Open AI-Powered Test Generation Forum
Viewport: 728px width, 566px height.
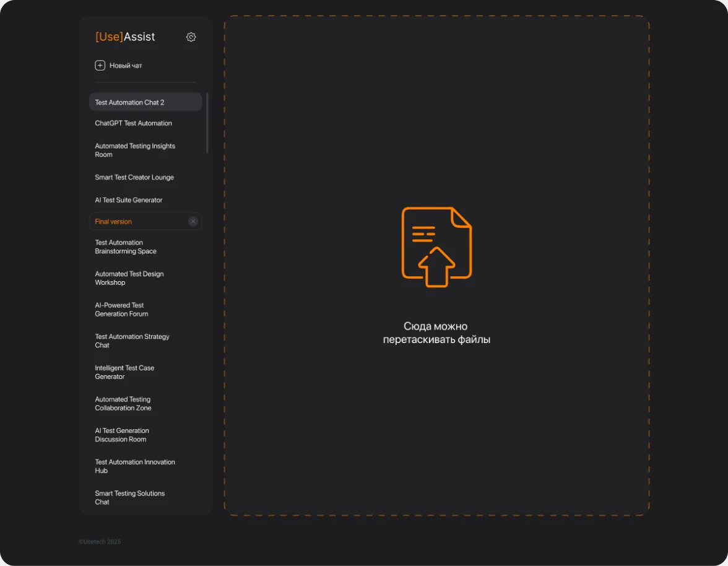[x=121, y=309]
